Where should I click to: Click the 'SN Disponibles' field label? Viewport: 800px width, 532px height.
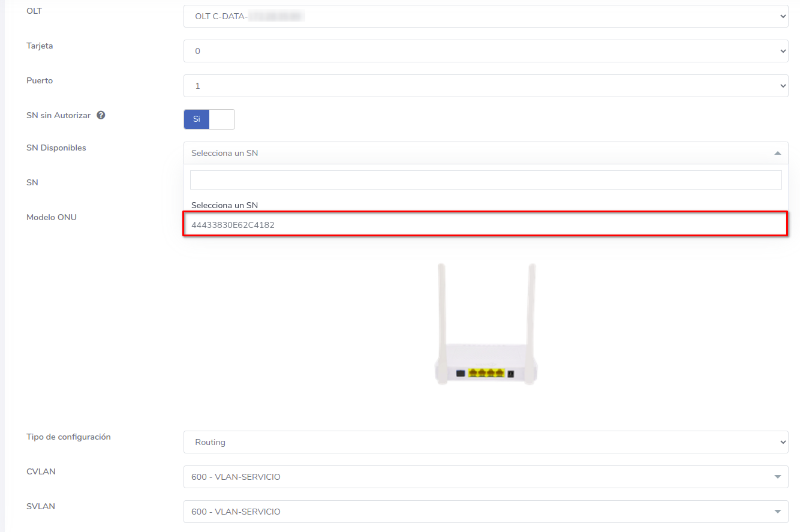click(56, 148)
